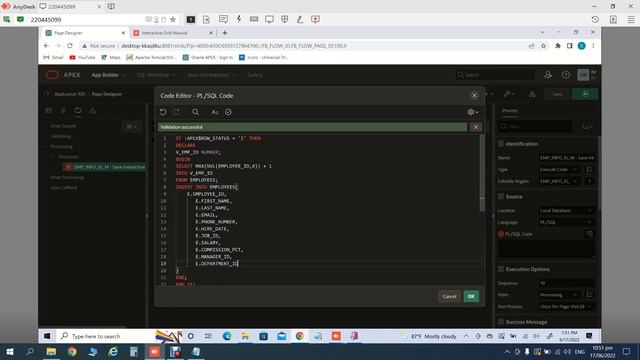Switch to the Dynamic Actions lightning tab
The height and width of the screenshot is (360, 640).
click(x=63, y=110)
